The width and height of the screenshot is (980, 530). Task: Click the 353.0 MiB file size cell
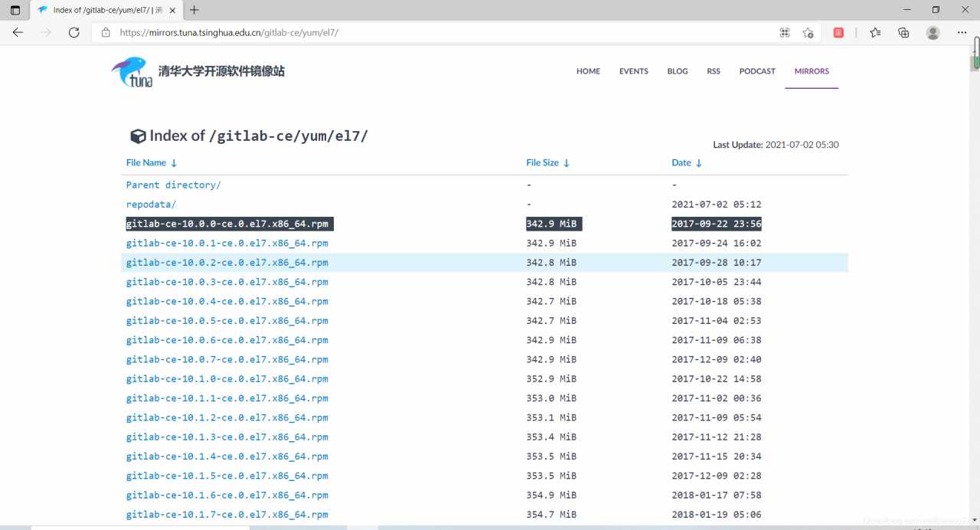[x=551, y=398]
